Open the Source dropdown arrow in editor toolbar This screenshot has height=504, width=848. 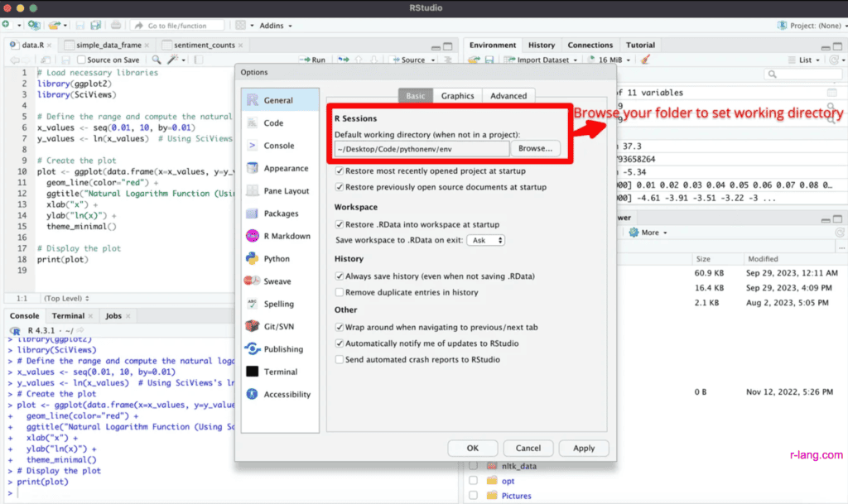(433, 60)
